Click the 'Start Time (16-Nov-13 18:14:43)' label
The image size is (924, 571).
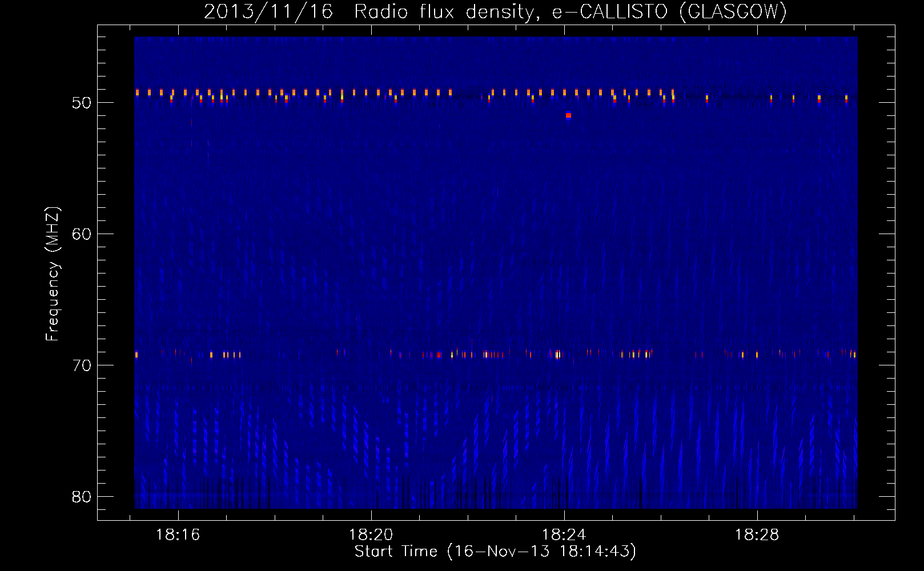coord(495,552)
